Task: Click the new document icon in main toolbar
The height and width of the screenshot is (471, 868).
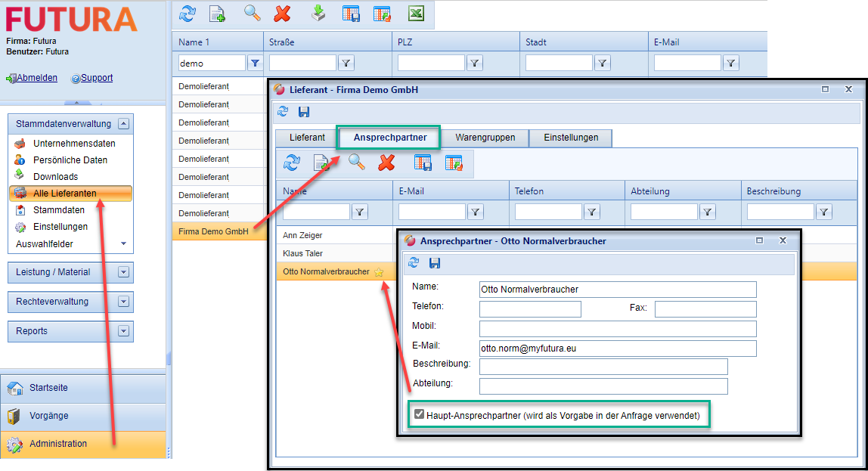Action: coord(217,14)
